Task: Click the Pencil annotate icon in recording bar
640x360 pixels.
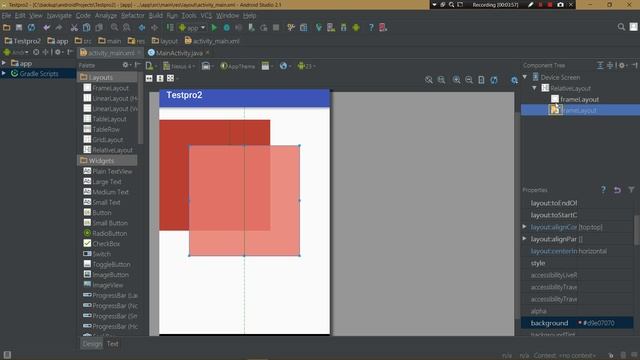Action: tap(530, 4)
